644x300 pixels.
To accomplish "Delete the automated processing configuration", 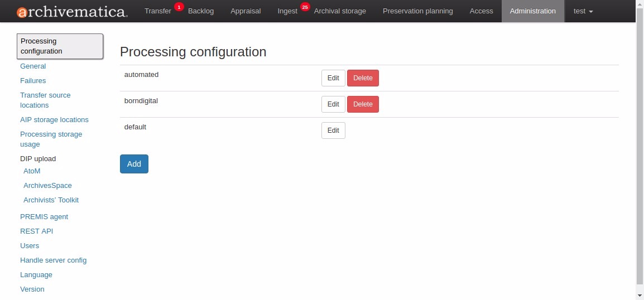I will 363,78.
